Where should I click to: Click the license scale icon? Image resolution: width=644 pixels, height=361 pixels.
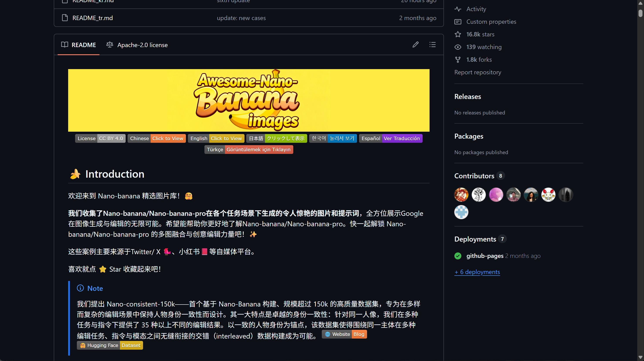point(110,45)
